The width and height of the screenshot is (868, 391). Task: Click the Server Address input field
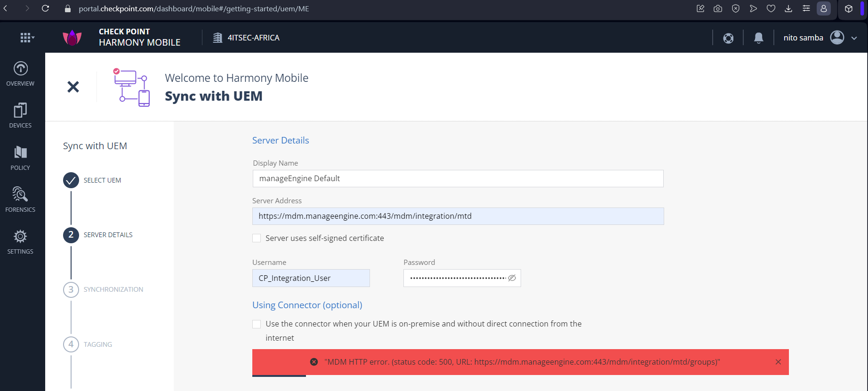pos(458,216)
